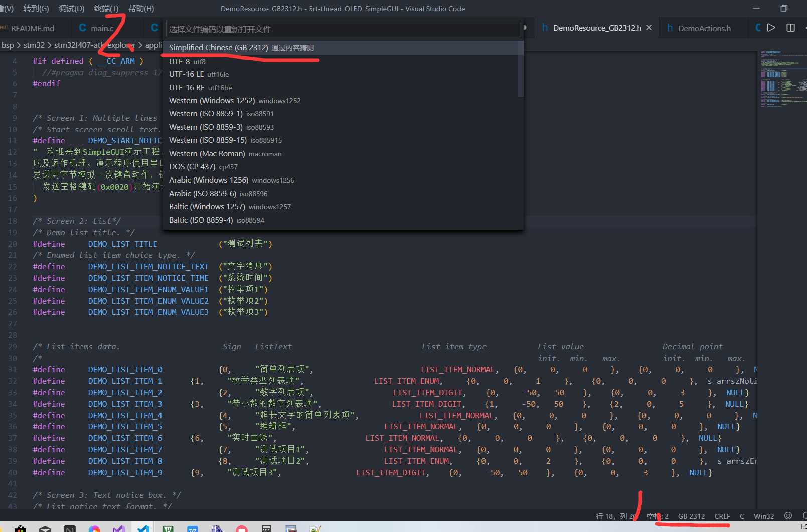Run the code with the play icon
The image size is (807, 532).
(x=771, y=28)
